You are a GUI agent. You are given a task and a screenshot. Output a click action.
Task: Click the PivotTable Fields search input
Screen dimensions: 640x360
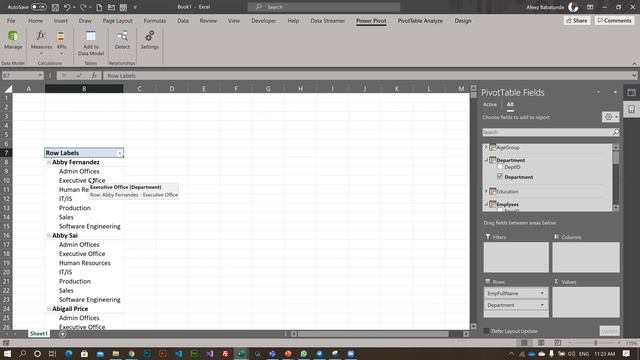coord(547,132)
